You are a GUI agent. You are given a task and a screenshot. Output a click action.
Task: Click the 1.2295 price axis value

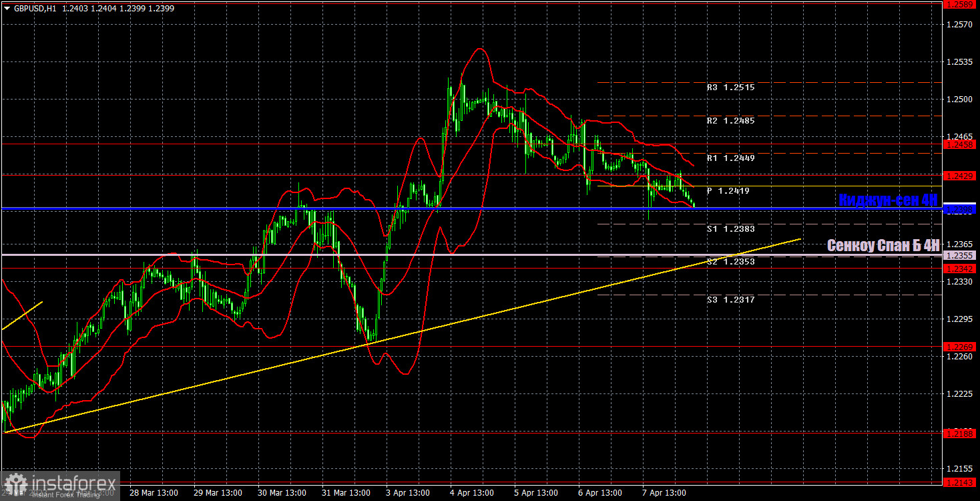[960, 319]
